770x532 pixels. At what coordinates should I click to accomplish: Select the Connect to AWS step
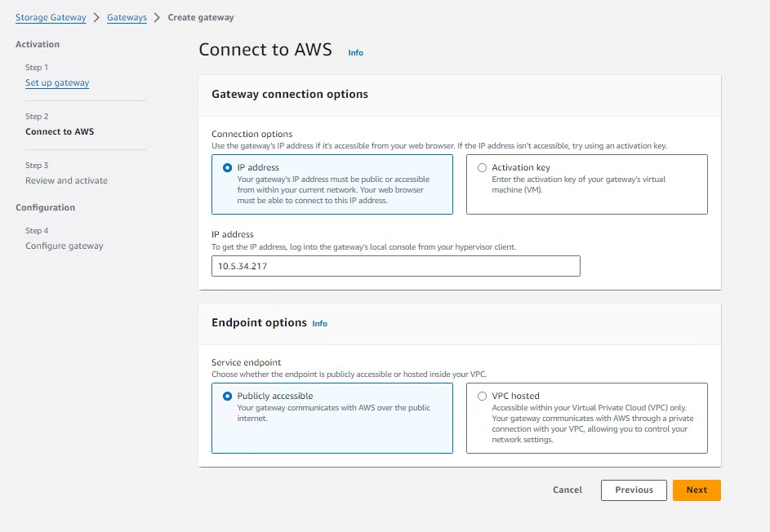(60, 131)
